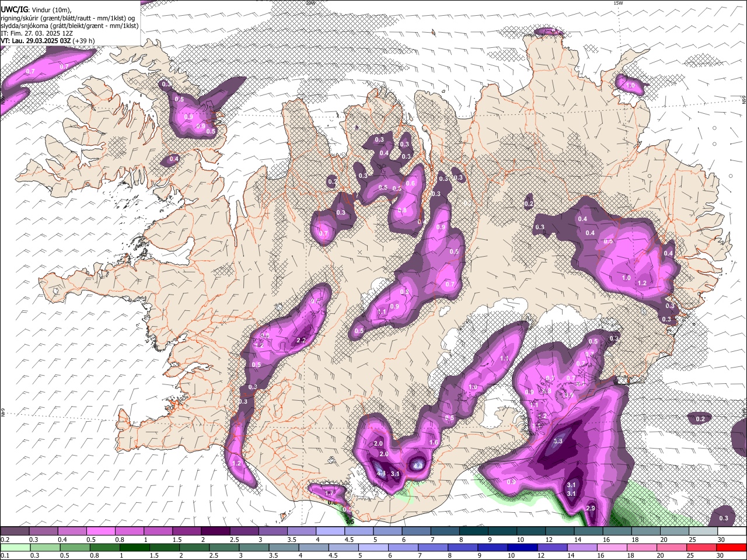Click the '2.9' precipitation value on the map
747x560 pixels.
pyautogui.click(x=591, y=509)
